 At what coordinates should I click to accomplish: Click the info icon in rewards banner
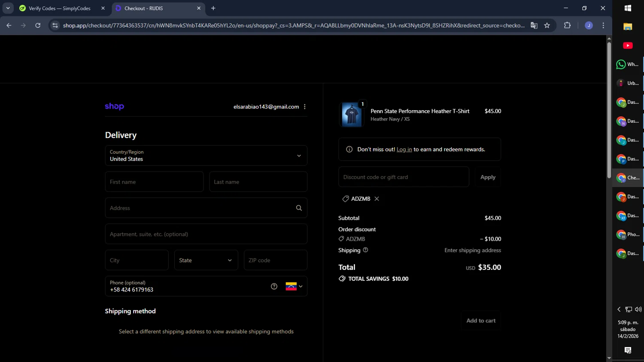click(x=349, y=150)
